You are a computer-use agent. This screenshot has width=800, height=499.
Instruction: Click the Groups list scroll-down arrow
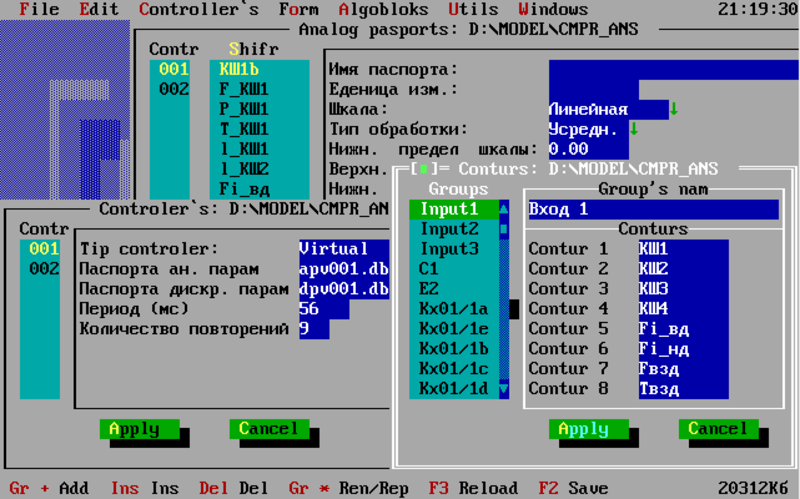click(504, 389)
